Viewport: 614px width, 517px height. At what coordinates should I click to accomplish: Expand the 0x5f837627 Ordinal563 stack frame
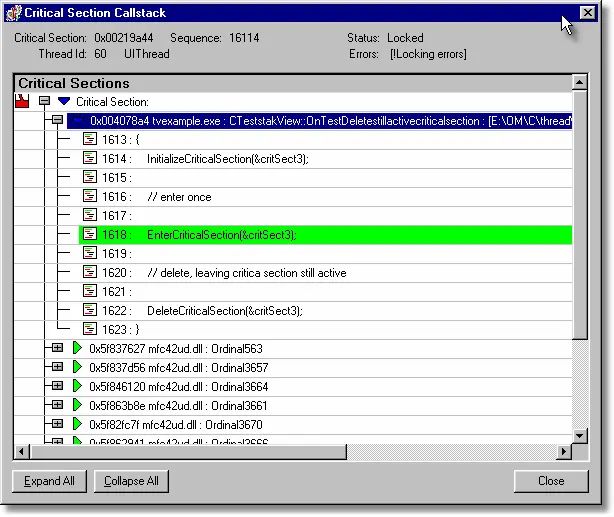click(58, 347)
